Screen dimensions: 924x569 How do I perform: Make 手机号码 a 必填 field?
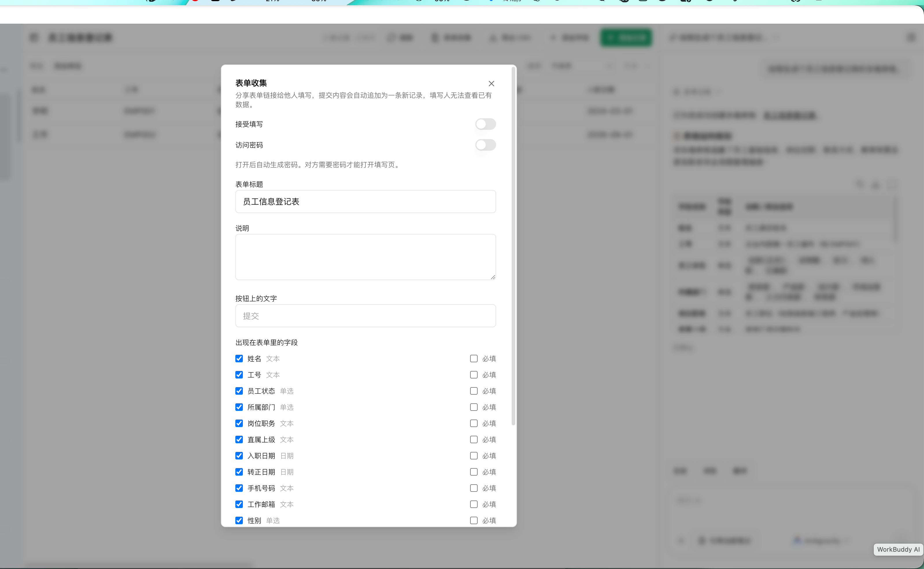pos(474,488)
